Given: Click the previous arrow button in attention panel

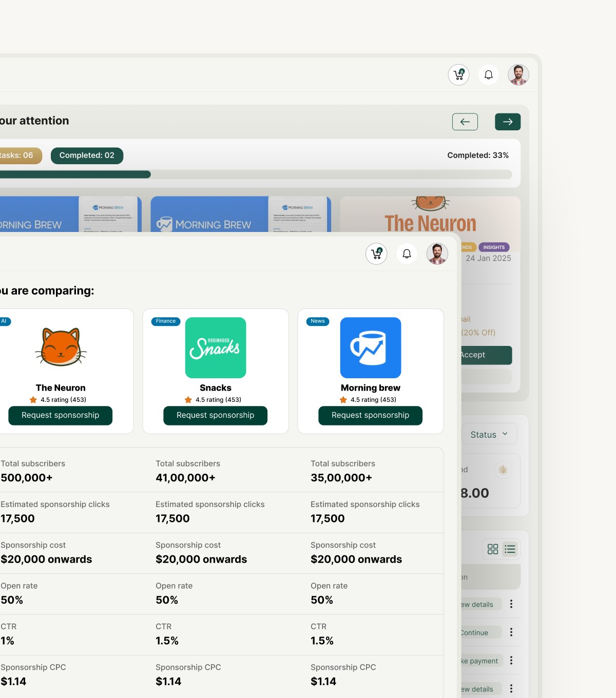Looking at the screenshot, I should (x=465, y=122).
